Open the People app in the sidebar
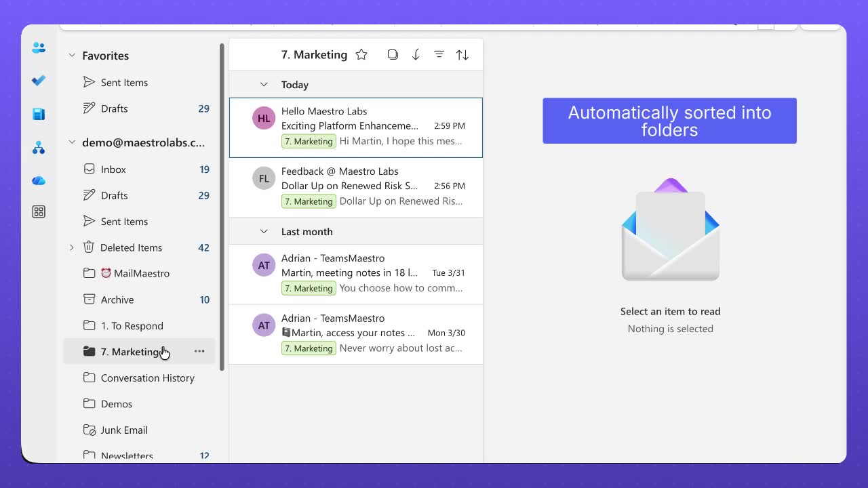Screen dimensions: 868x488 (39, 47)
